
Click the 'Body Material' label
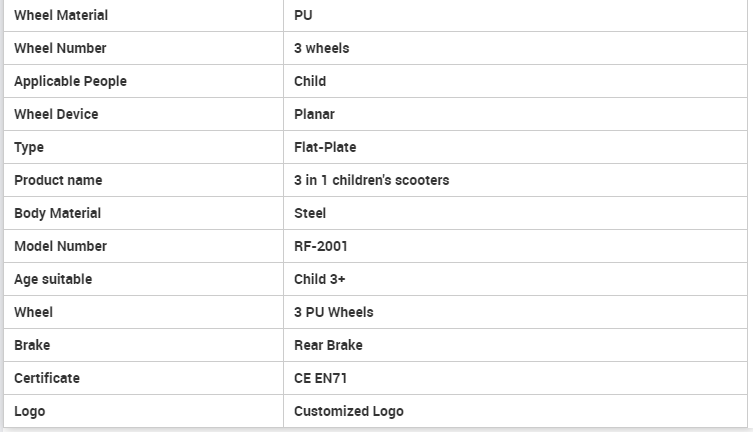coord(57,213)
